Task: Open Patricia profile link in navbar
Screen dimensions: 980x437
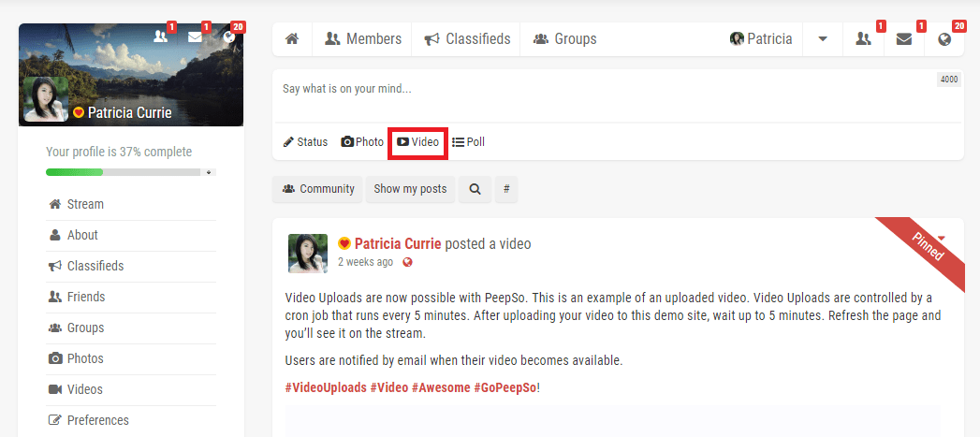Action: point(761,38)
